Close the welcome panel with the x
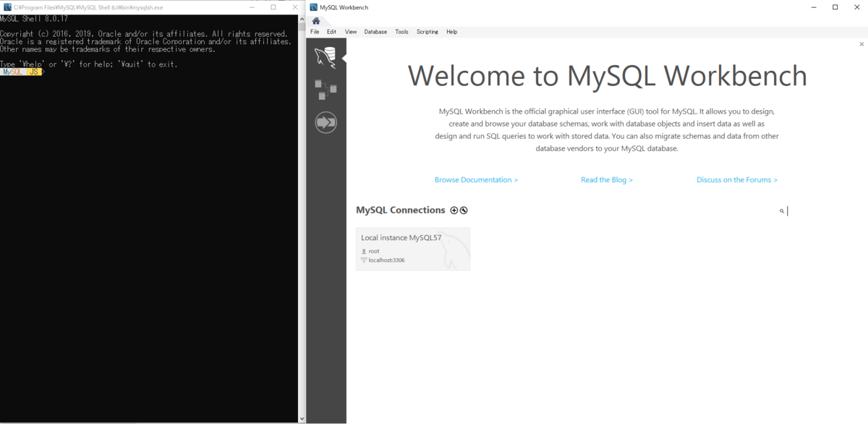This screenshot has width=868, height=424. pos(861,44)
